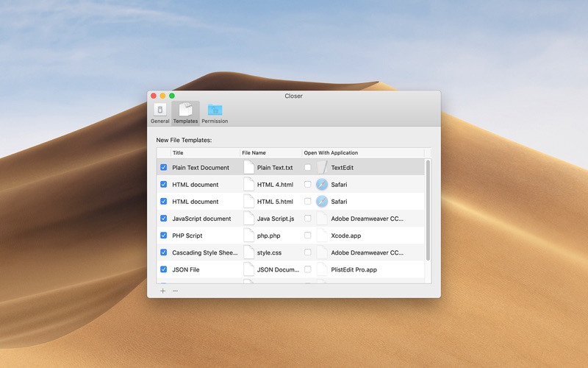Click the php.php file name

(268, 236)
